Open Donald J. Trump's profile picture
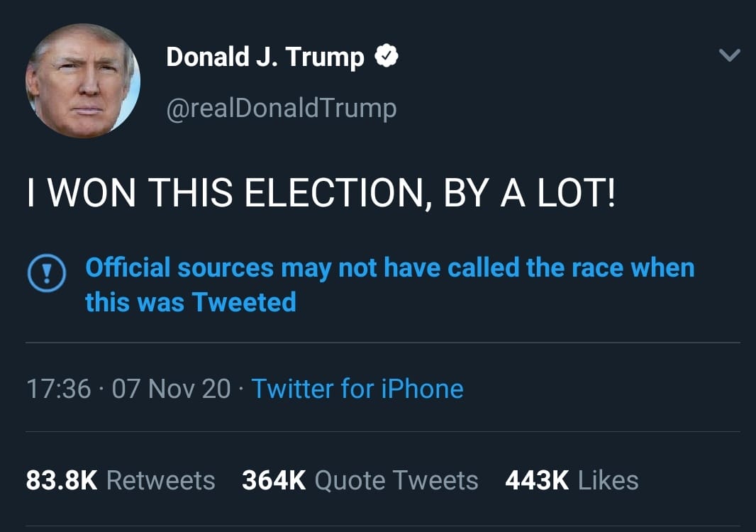756x532 pixels. pyautogui.click(x=83, y=81)
